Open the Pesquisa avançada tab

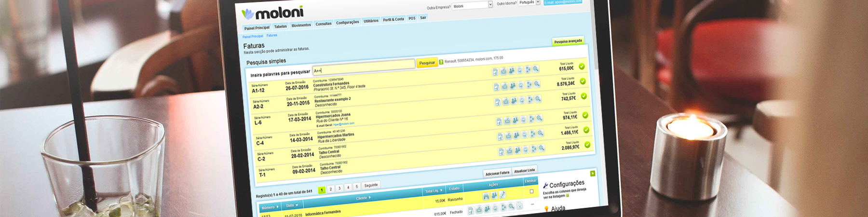[568, 41]
